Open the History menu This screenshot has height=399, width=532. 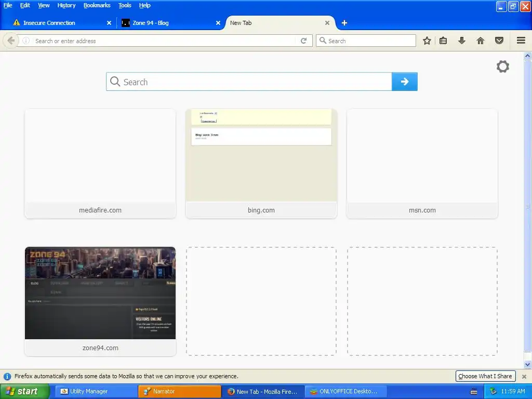point(66,5)
